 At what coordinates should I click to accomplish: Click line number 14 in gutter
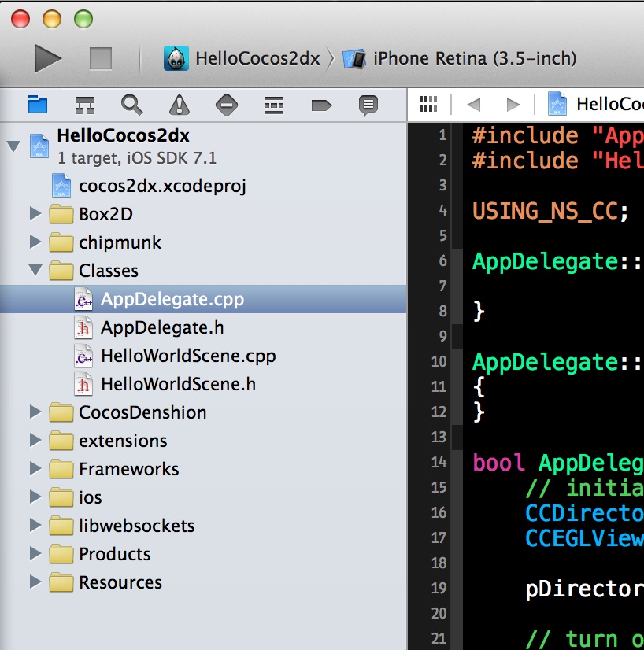439,462
